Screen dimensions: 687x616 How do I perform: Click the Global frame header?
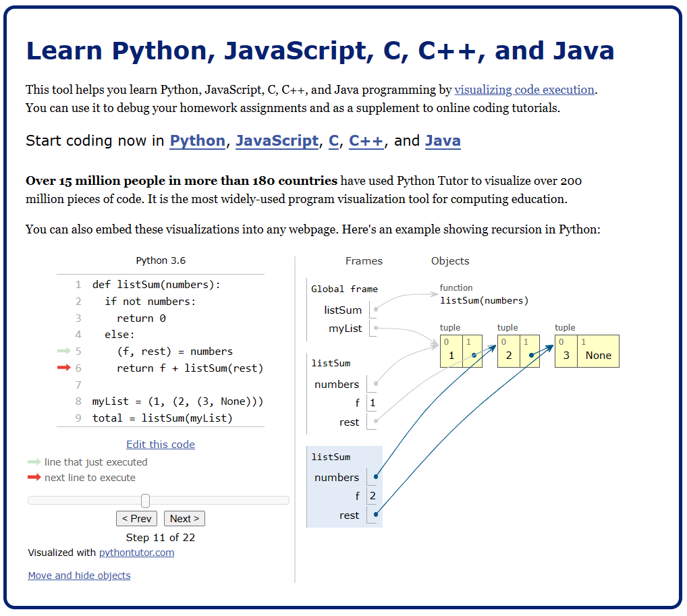pyautogui.click(x=344, y=289)
